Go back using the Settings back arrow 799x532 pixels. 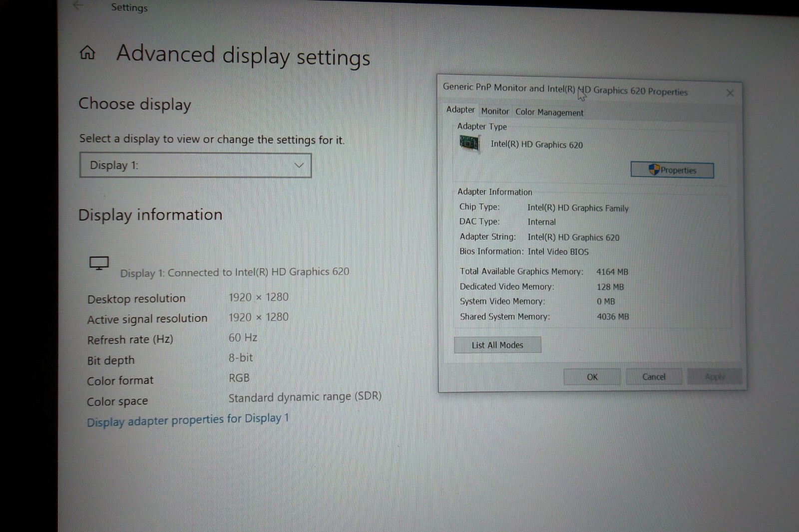[78, 5]
